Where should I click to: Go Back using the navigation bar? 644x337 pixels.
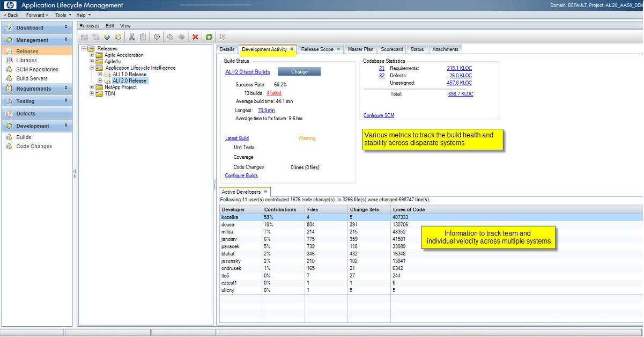(x=11, y=15)
